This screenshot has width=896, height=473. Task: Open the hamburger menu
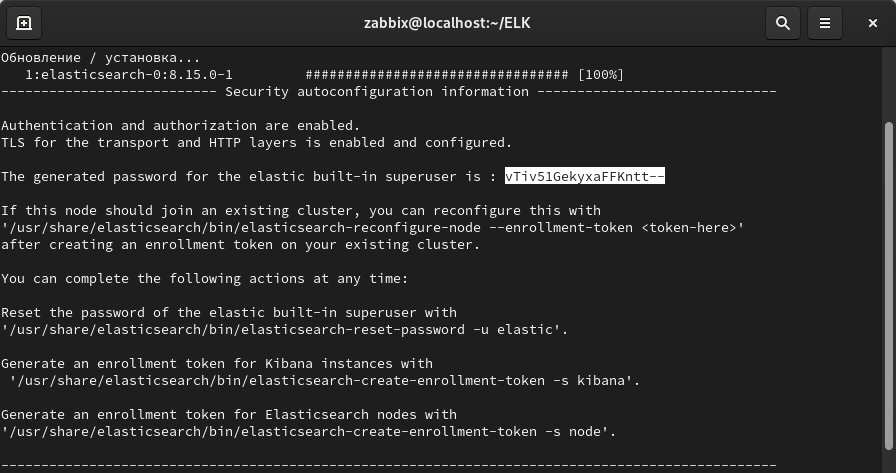click(x=825, y=23)
